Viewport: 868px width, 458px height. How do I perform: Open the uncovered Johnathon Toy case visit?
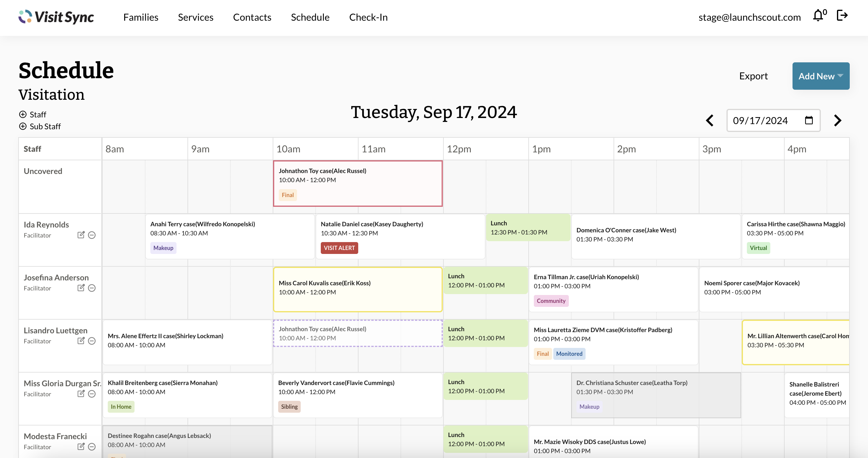click(358, 183)
